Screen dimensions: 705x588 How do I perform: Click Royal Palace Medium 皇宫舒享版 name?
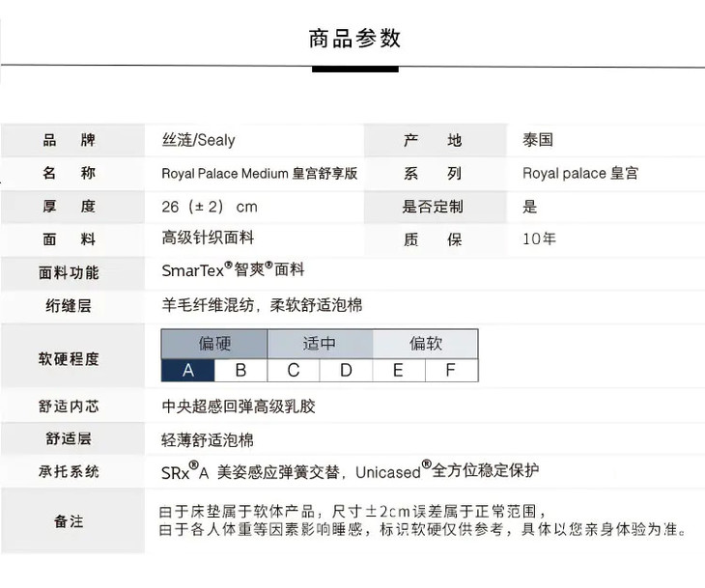(259, 174)
